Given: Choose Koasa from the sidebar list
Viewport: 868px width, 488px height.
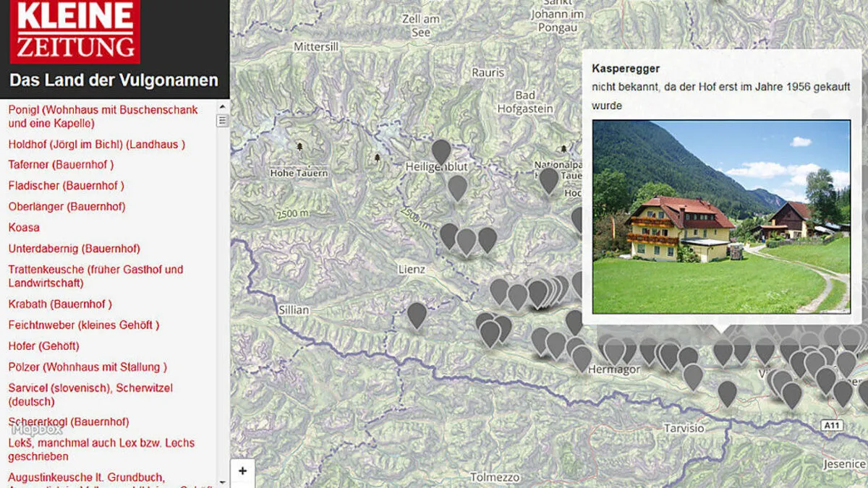Looking at the screenshot, I should coord(24,228).
